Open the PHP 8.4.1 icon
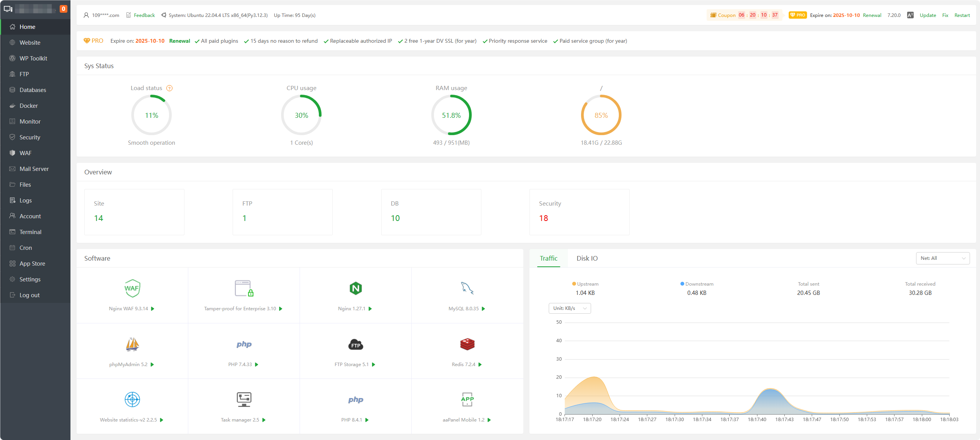The width and height of the screenshot is (980, 440). coord(355,400)
